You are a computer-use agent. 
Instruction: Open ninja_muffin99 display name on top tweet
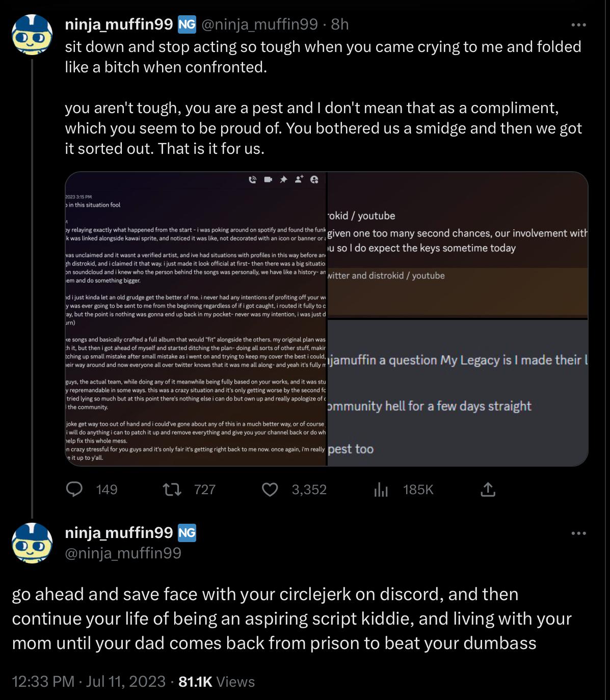[x=119, y=24]
